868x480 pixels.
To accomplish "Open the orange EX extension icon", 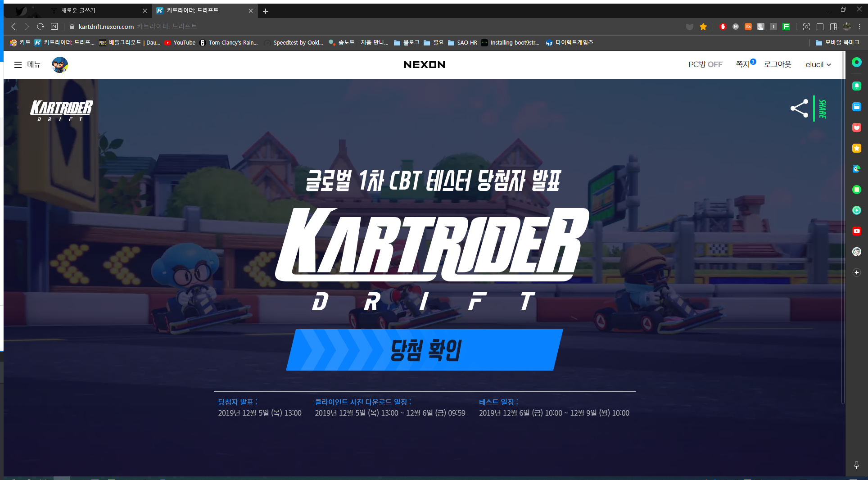I will tap(748, 27).
